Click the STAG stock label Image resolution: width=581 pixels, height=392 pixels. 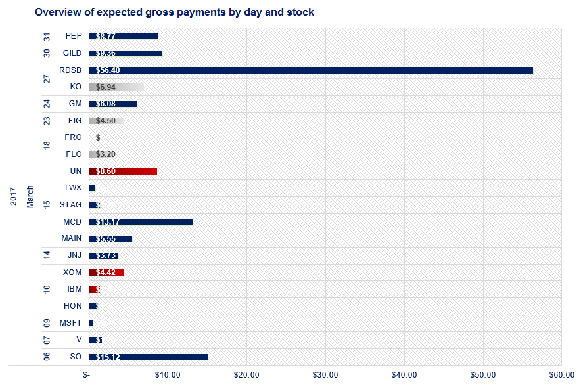[70, 205]
